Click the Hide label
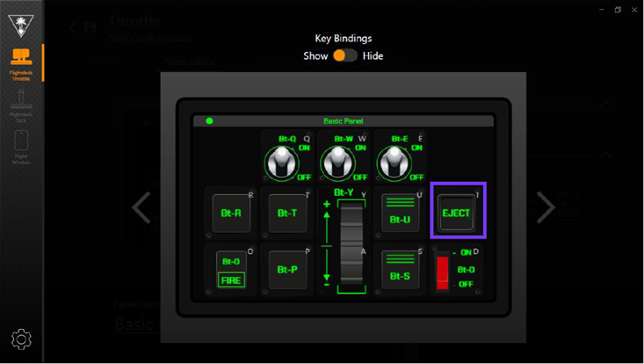The image size is (644, 364). [x=373, y=56]
